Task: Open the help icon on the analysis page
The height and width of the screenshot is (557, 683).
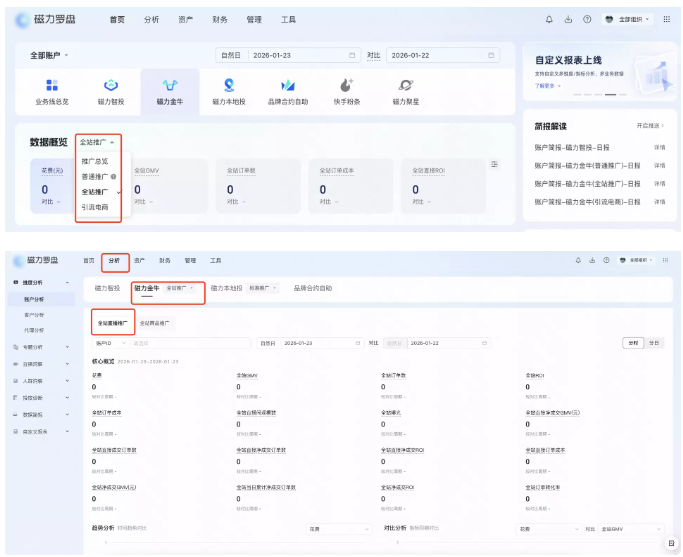Action: point(606,260)
